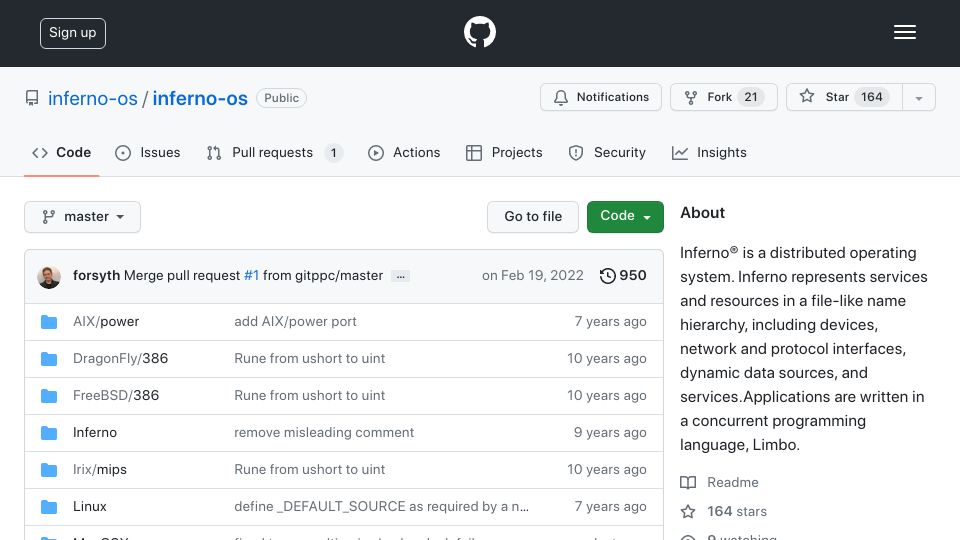Open the hamburger navigation menu
The width and height of the screenshot is (960, 540).
tap(904, 32)
